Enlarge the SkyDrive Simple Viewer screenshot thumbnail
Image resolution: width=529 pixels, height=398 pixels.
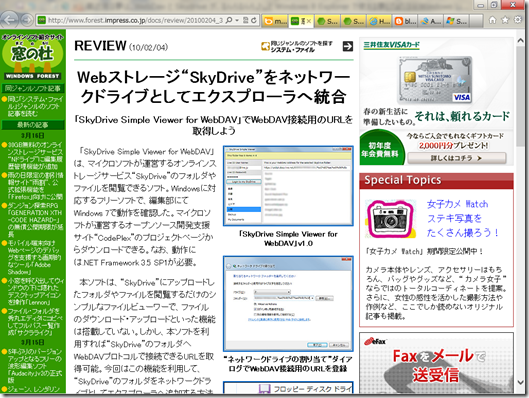click(288, 186)
